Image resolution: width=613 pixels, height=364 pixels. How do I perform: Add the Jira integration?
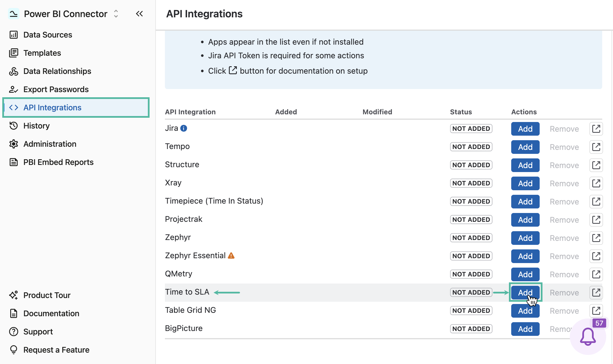tap(525, 129)
